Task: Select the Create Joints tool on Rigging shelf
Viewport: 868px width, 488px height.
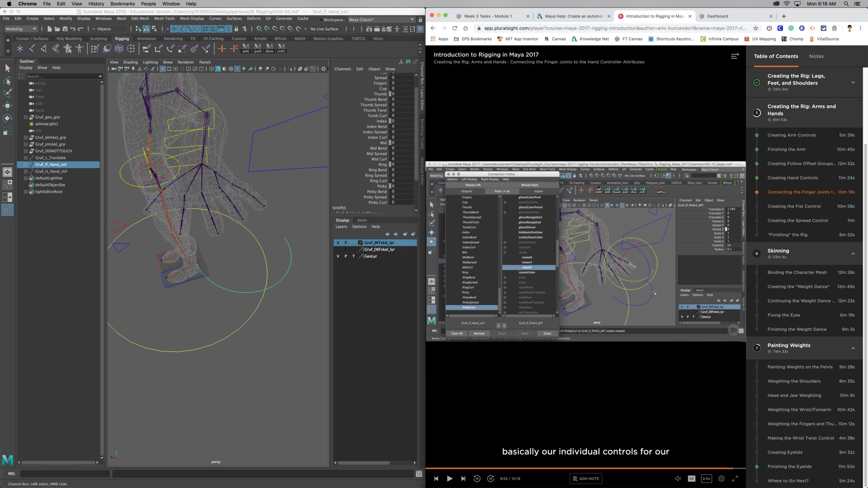Action: [19, 48]
